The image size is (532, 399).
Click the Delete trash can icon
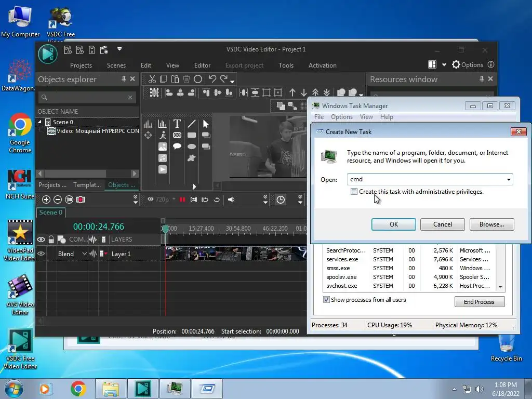187,79
